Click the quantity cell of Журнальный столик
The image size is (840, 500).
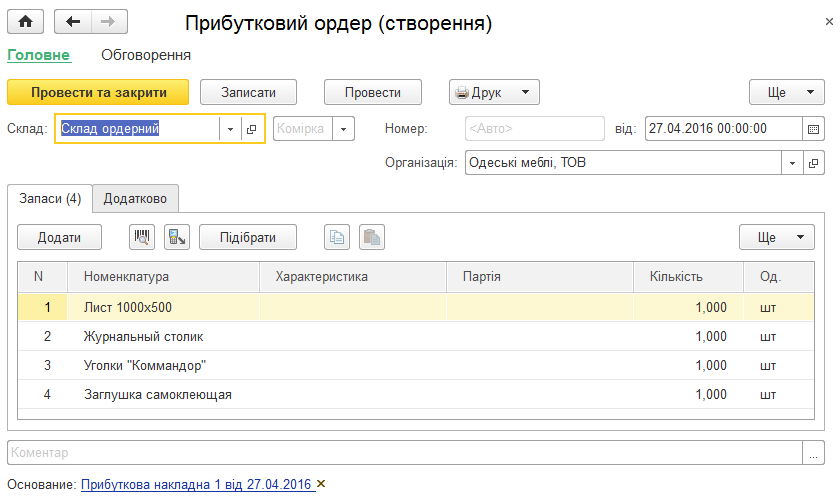688,337
